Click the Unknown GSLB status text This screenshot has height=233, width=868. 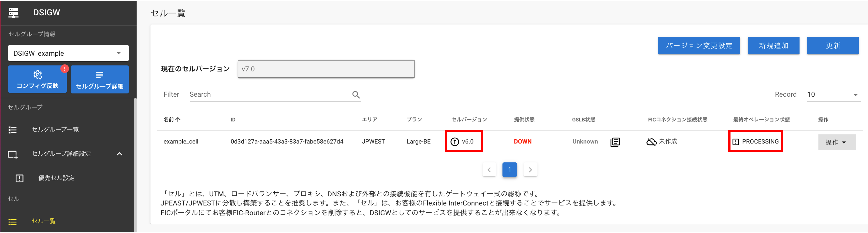(585, 142)
